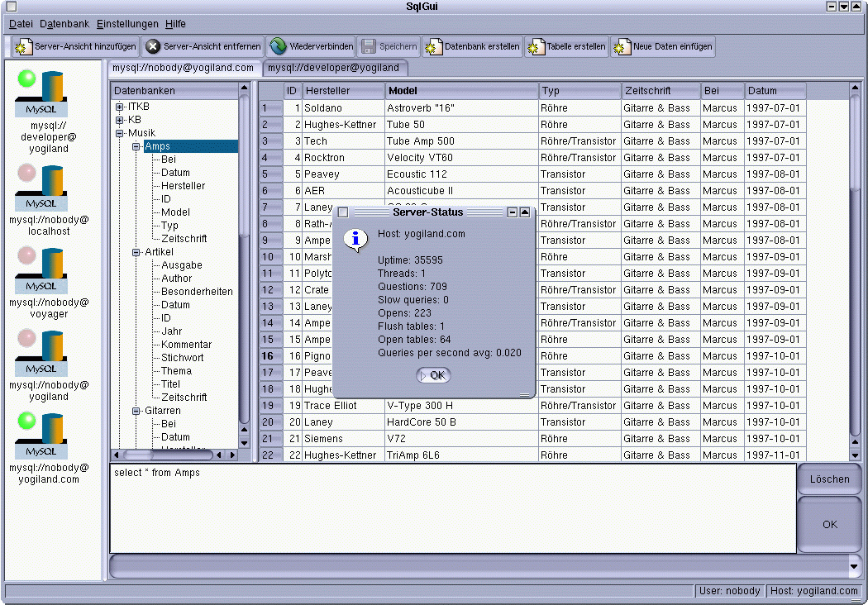Select the Kommentar column under Artikel
Screen dimensions: 868x605
point(186,345)
